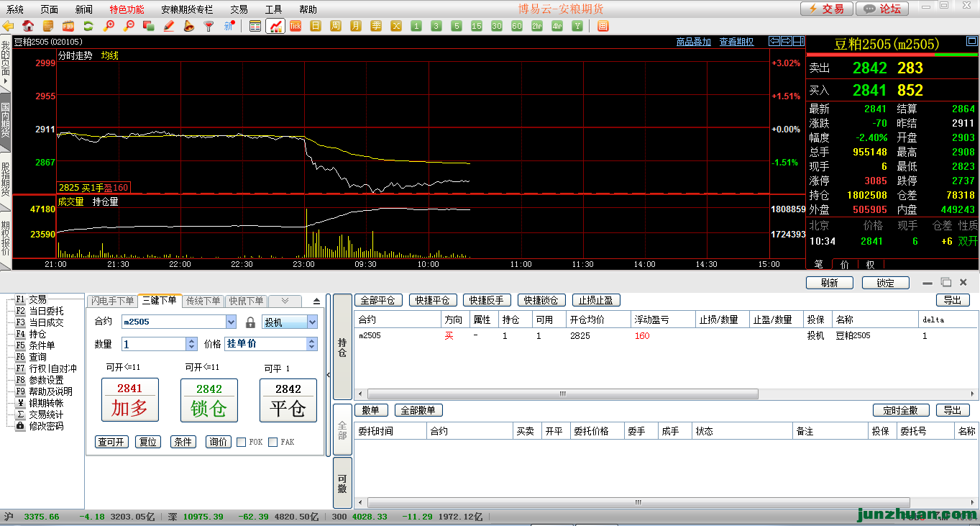Open the 查看期权 link

pos(737,42)
